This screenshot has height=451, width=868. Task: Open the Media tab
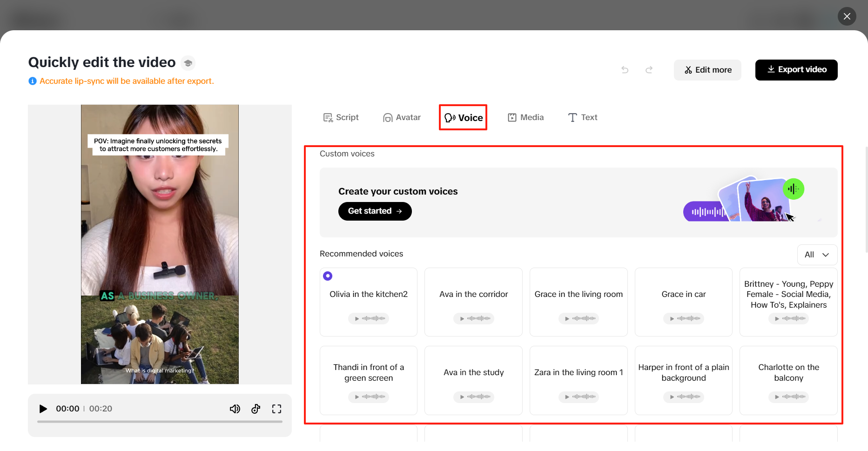(x=525, y=117)
